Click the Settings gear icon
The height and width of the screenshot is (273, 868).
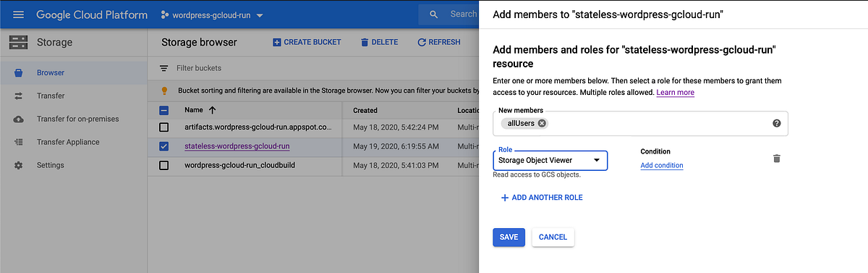coord(19,165)
